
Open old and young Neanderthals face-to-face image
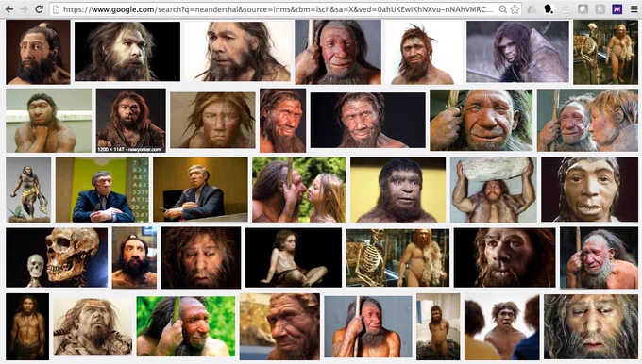click(587, 121)
